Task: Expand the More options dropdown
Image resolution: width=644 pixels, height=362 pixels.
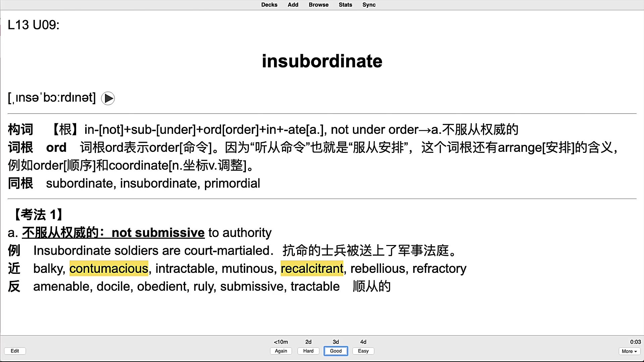Action: point(629,351)
